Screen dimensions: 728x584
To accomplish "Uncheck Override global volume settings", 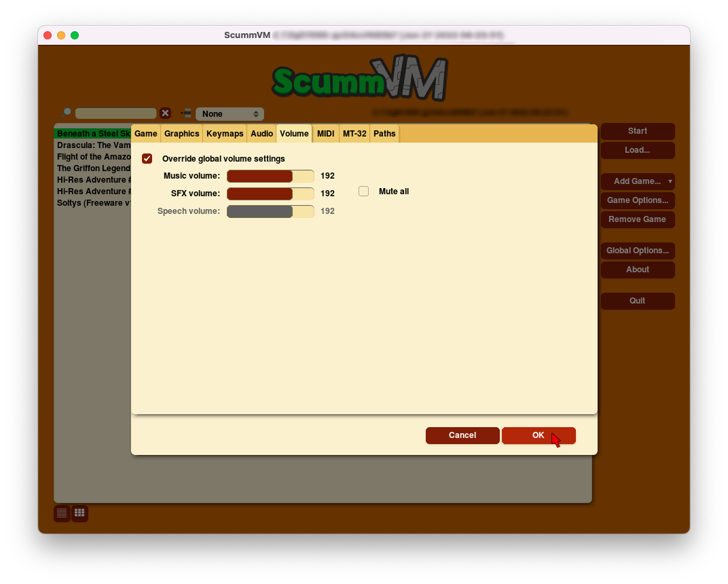I will click(x=147, y=159).
